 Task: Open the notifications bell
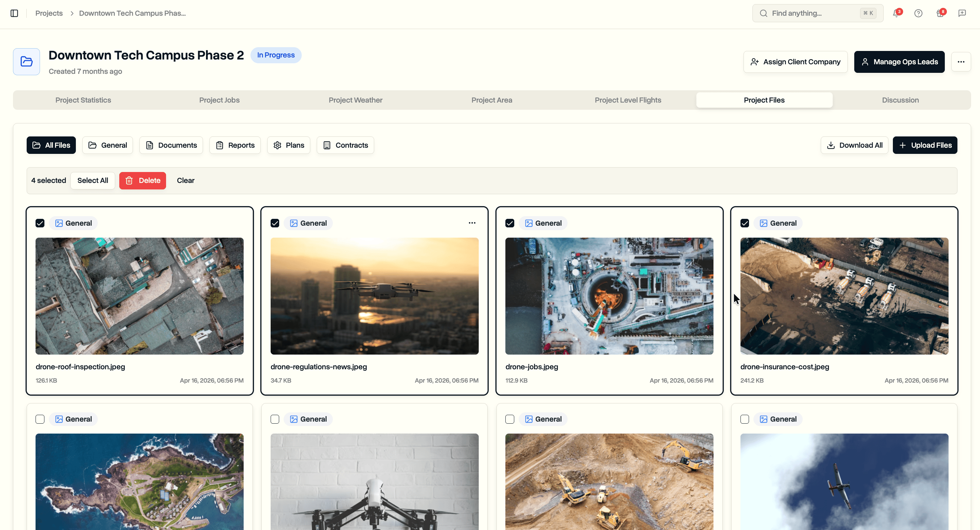pyautogui.click(x=897, y=13)
